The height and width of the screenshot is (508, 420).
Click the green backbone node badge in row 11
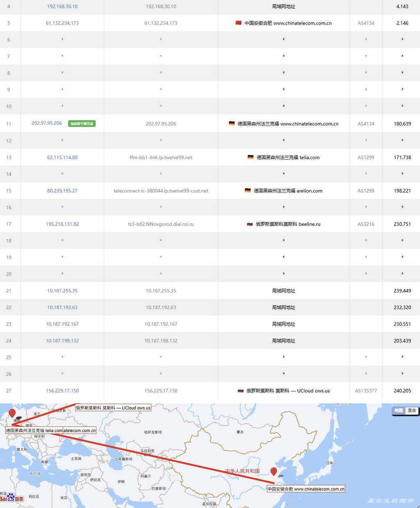click(82, 124)
